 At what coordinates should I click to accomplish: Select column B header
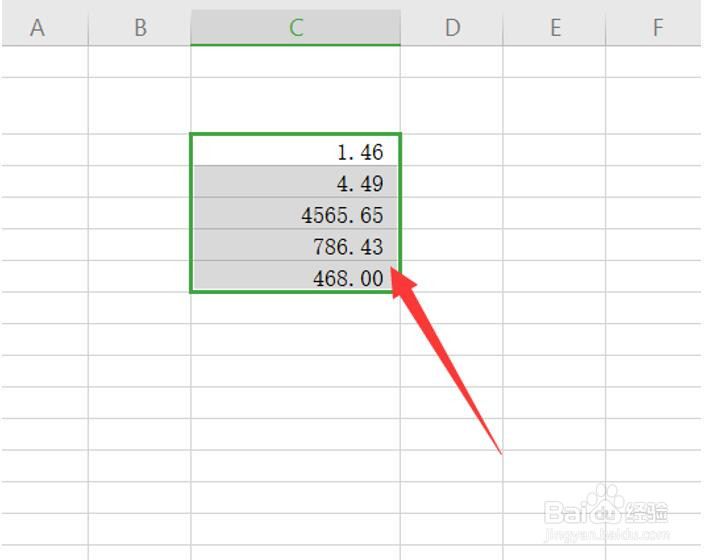(139, 27)
